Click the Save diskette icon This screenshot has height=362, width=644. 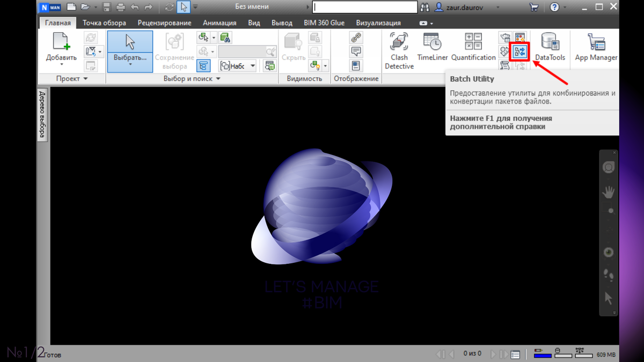(x=107, y=7)
